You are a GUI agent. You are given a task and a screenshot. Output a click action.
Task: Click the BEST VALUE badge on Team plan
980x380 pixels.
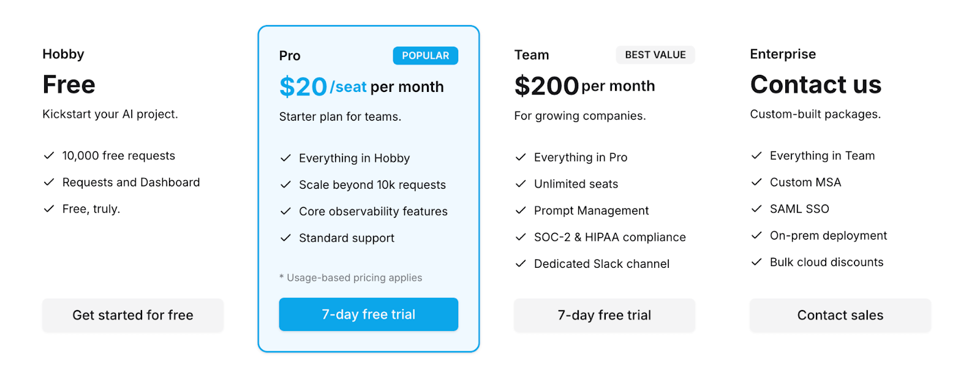tap(655, 55)
